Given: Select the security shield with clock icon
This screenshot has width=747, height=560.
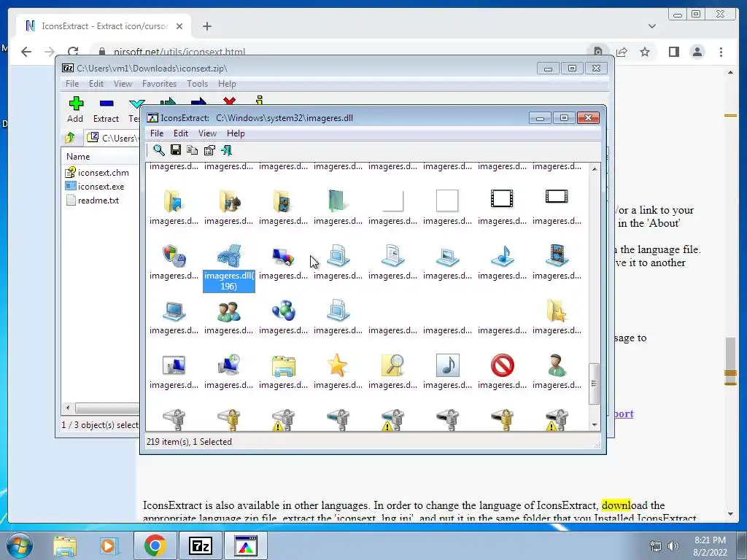Looking at the screenshot, I should pos(174,256).
